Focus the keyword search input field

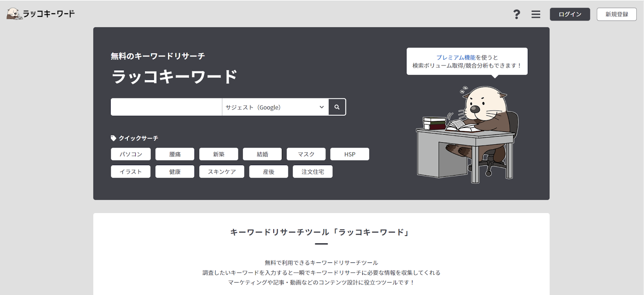point(166,107)
